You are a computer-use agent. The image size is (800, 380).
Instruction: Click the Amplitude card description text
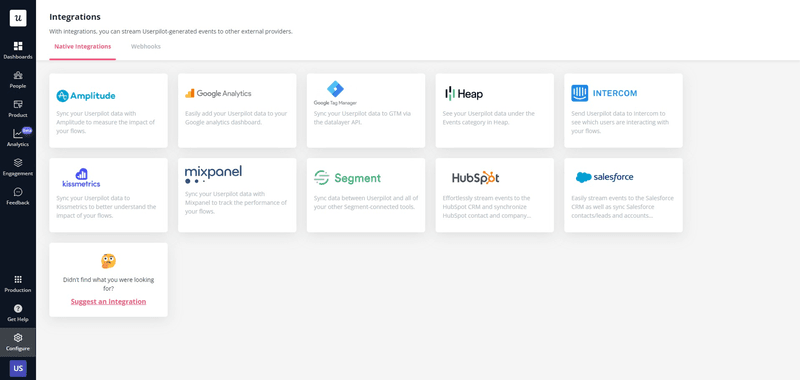pyautogui.click(x=106, y=122)
